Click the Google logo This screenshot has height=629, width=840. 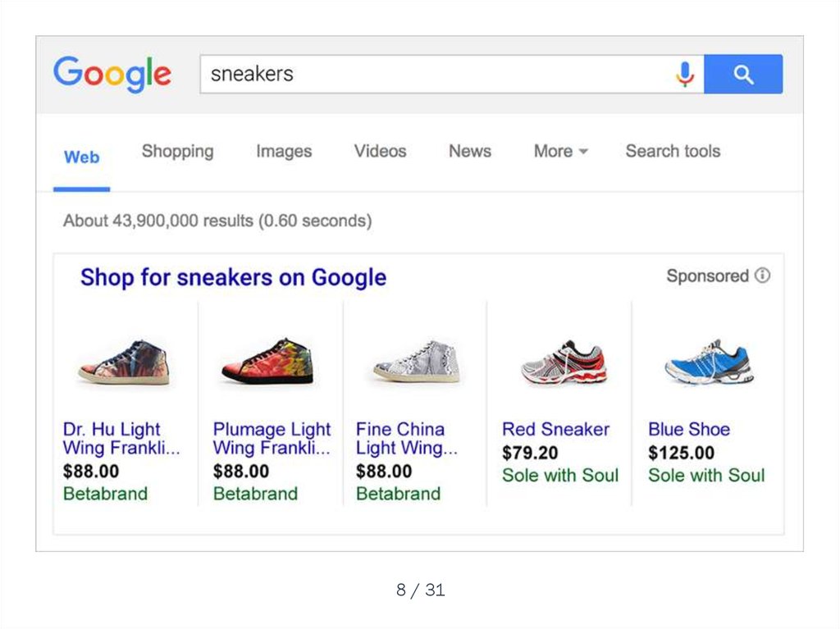point(112,74)
